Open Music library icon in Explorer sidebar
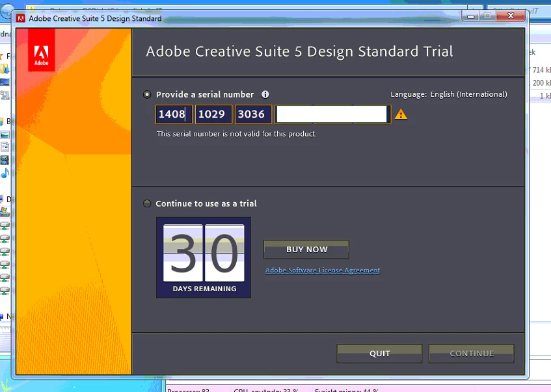The width and height of the screenshot is (551, 392). pyautogui.click(x=5, y=173)
